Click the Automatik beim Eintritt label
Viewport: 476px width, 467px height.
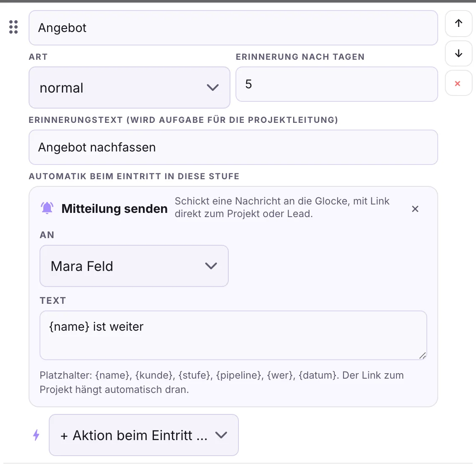[x=134, y=176]
